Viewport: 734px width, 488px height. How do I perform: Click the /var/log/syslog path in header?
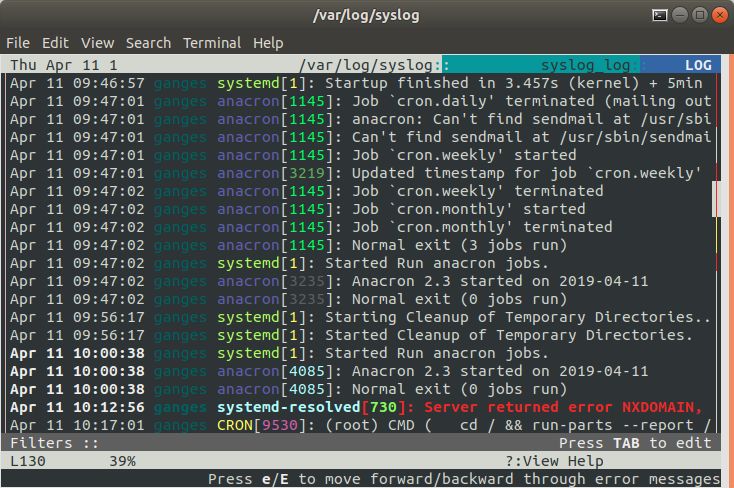pos(365,65)
